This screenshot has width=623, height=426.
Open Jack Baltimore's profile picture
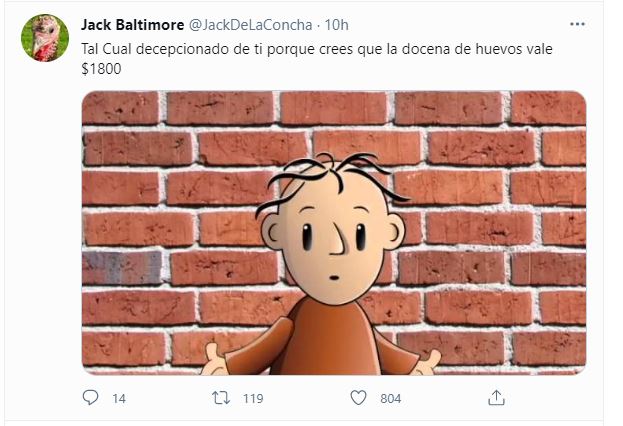(45, 38)
